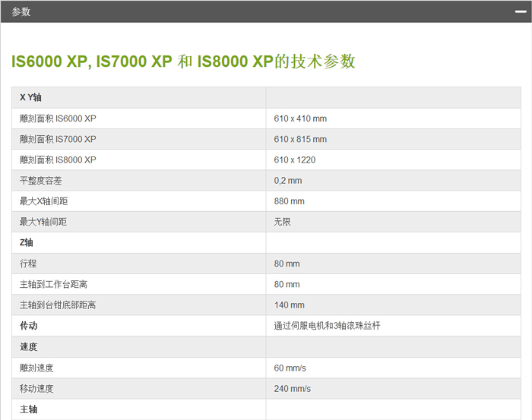
Task: Click the 主轴到台钳底部距离 label
Action: pyautogui.click(x=58, y=305)
